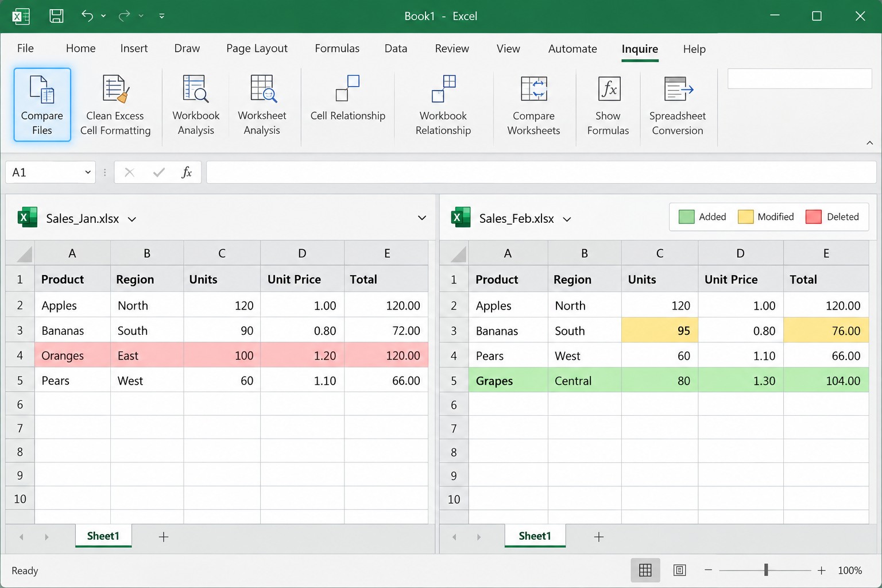Click Compare Worksheets

533,105
